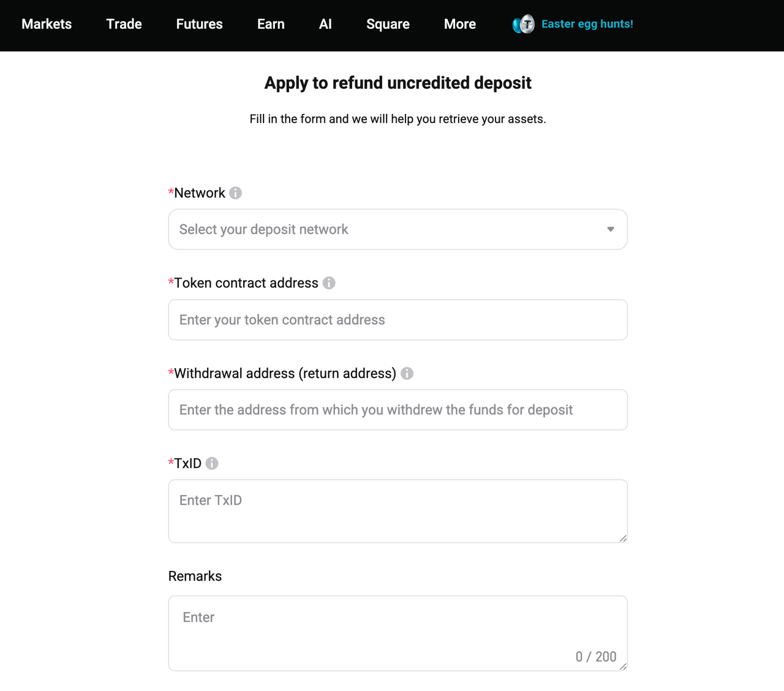The width and height of the screenshot is (784, 691).
Task: Open the deposit network selector
Action: click(398, 229)
